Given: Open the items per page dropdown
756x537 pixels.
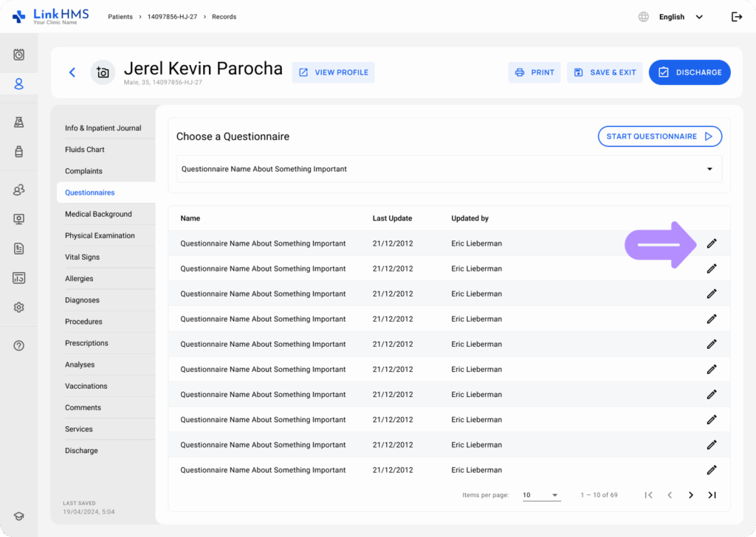Looking at the screenshot, I should coord(541,495).
